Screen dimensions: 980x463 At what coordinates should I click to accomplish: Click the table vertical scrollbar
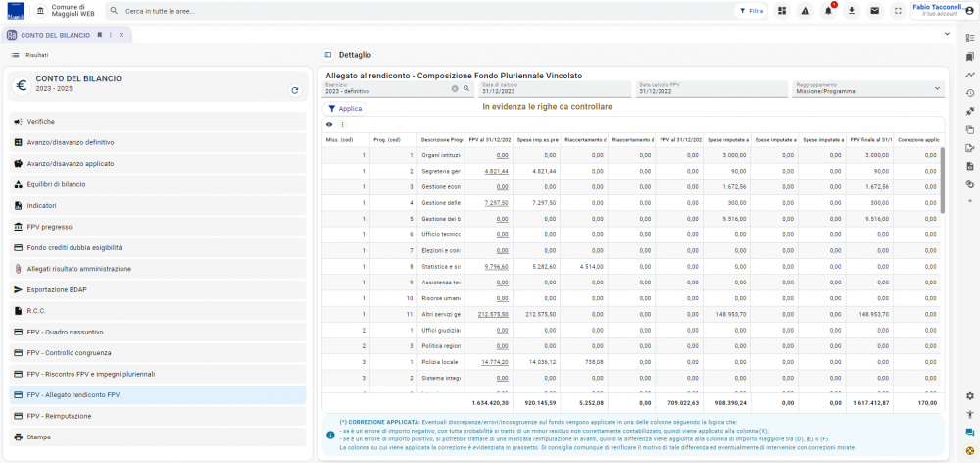pyautogui.click(x=943, y=181)
